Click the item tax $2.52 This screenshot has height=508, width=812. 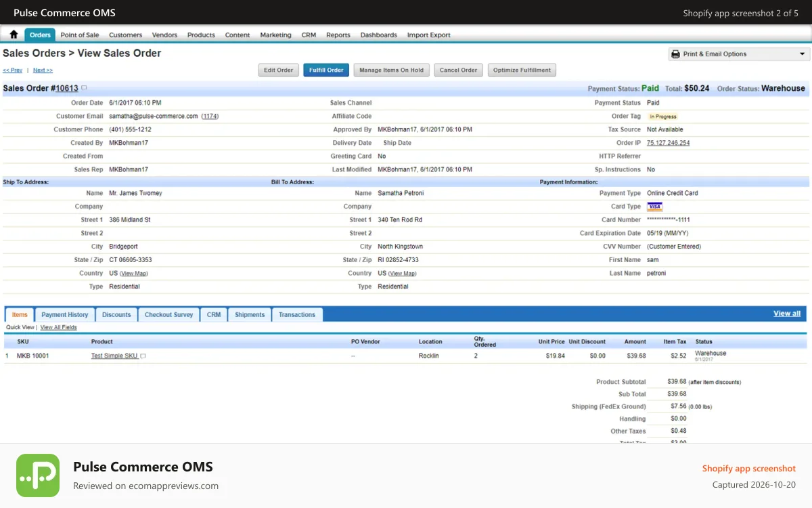click(x=678, y=356)
